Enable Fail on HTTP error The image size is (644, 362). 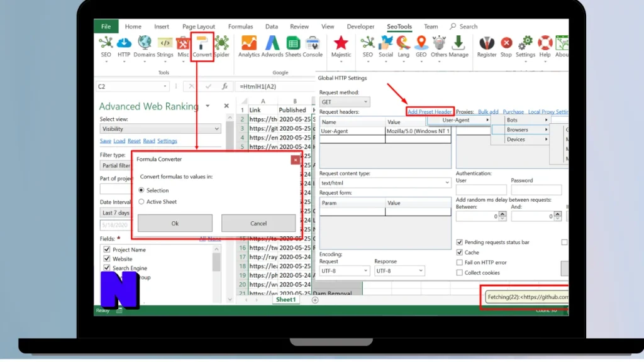[x=460, y=263]
